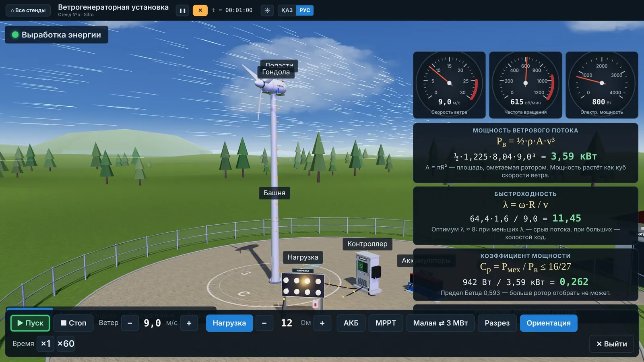The height and width of the screenshot is (362, 644).
Task: Click the load resistance value 12
Action: 287,323
